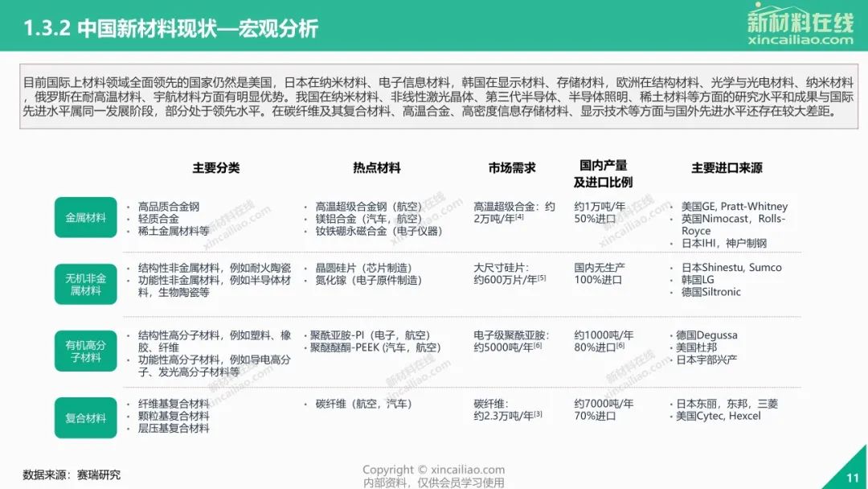Click the 国内产量及进口比例 column header

tap(603, 175)
